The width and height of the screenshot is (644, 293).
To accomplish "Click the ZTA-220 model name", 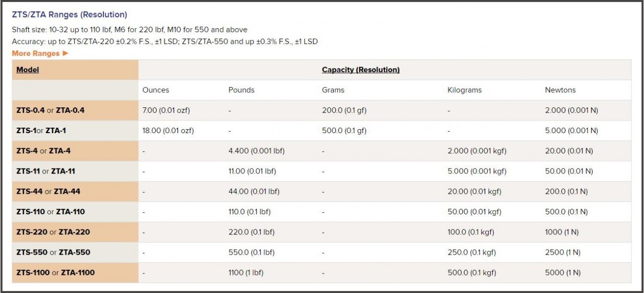I will coord(74,232).
